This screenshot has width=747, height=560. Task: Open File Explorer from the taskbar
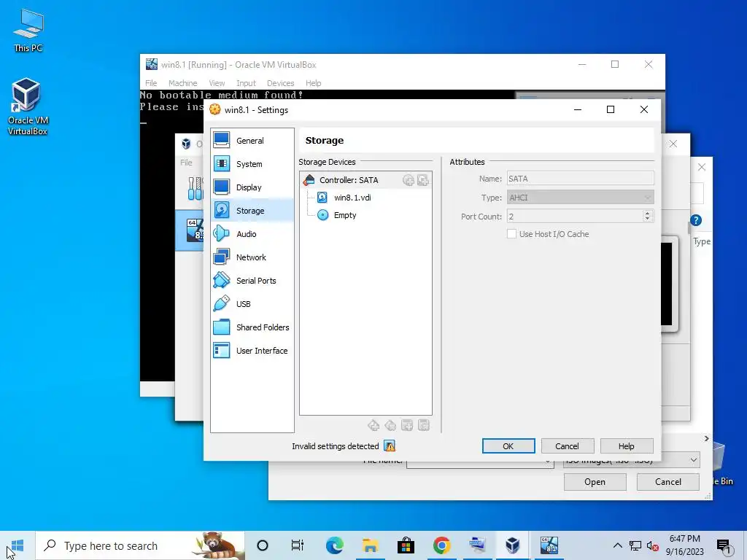(x=370, y=545)
